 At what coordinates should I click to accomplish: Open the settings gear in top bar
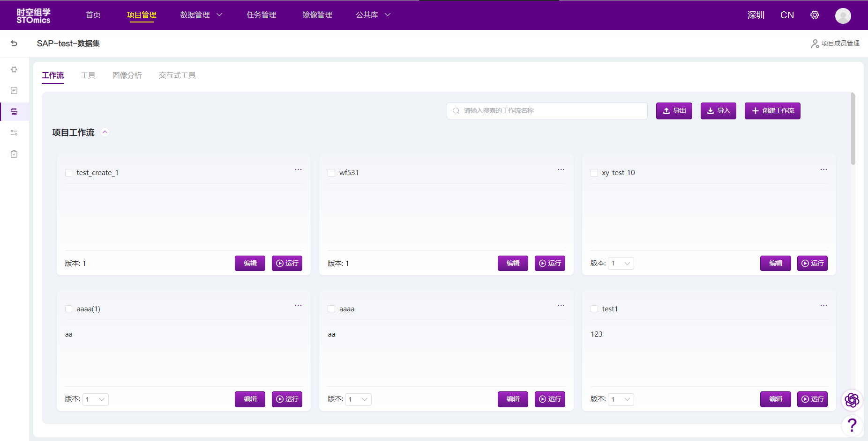click(x=815, y=15)
